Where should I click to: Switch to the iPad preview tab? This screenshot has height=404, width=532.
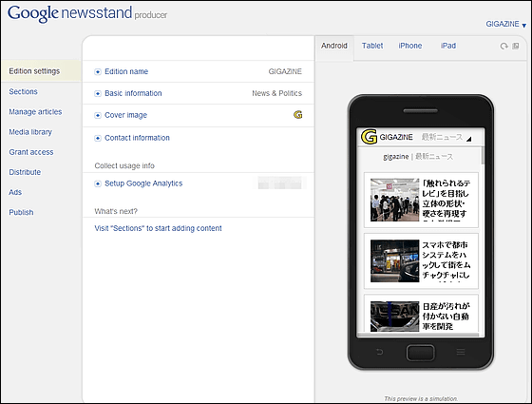[x=448, y=46]
